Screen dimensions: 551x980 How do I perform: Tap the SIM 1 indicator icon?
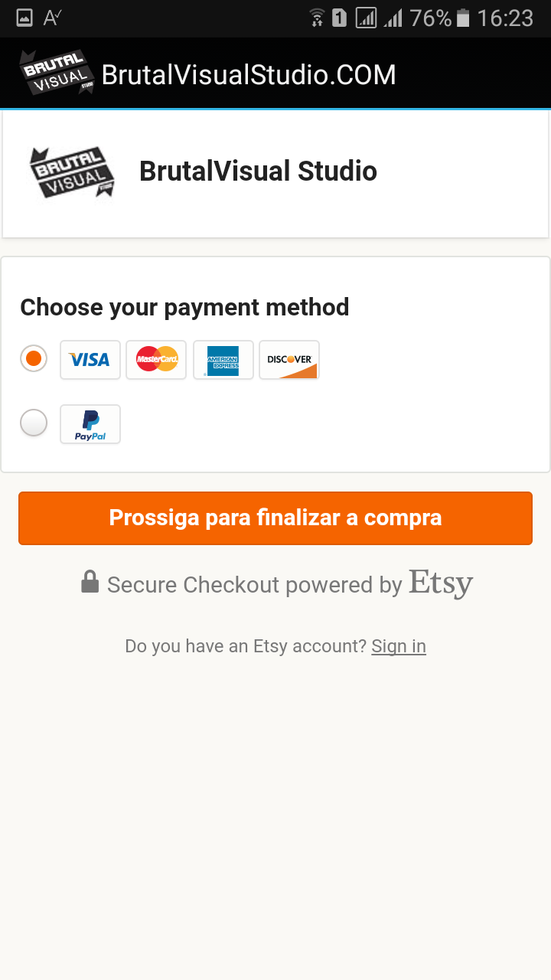point(340,18)
